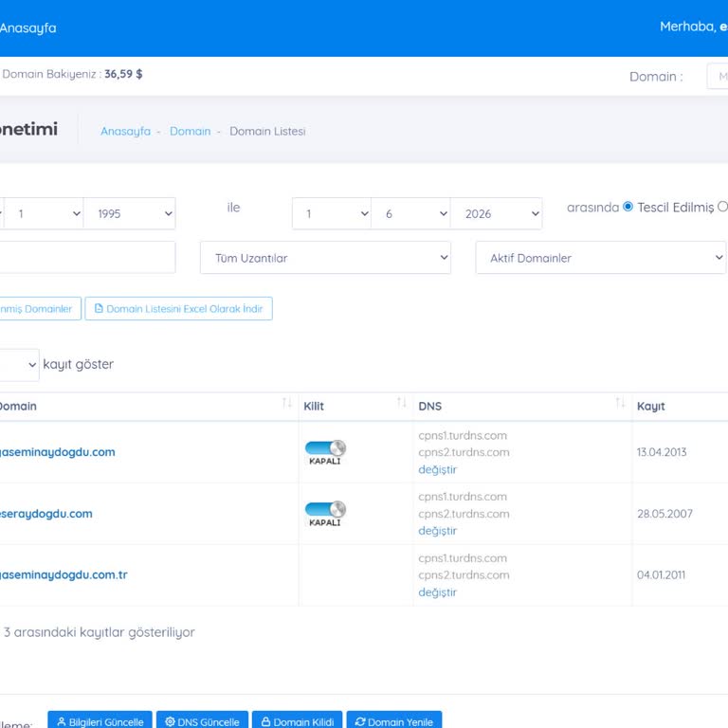
Task: Click the registration date 13.04.2013
Action: (x=662, y=452)
